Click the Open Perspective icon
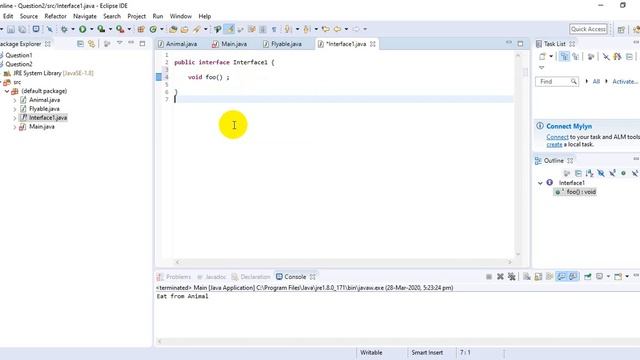 pyautogui.click(x=621, y=29)
